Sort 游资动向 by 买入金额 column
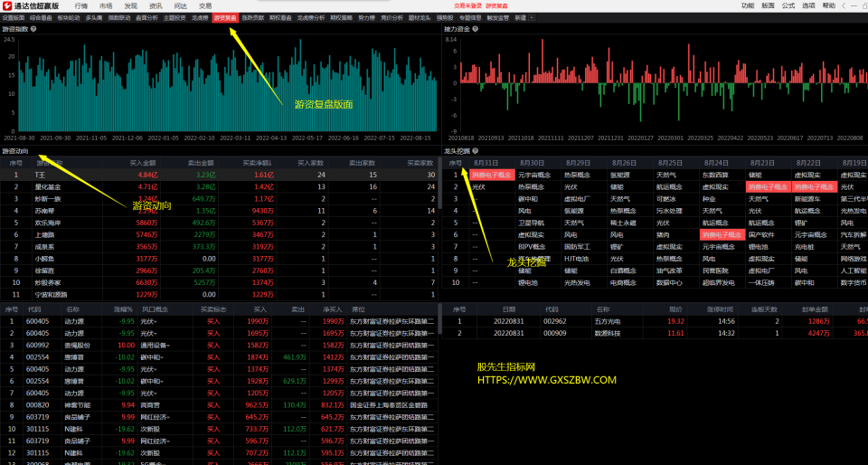Viewport: 868px width, 465px height. point(143,164)
